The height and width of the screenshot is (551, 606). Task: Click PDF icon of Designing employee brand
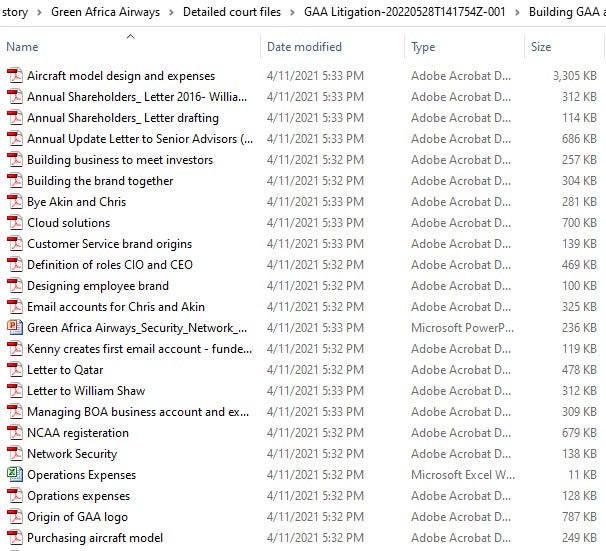point(15,286)
